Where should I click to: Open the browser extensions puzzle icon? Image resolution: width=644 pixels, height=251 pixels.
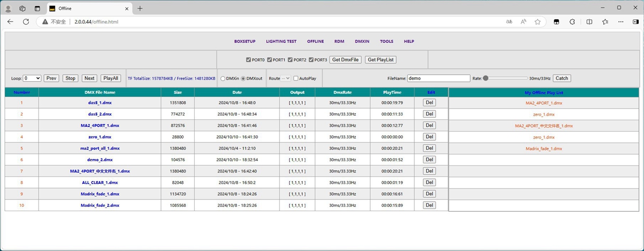(572, 21)
